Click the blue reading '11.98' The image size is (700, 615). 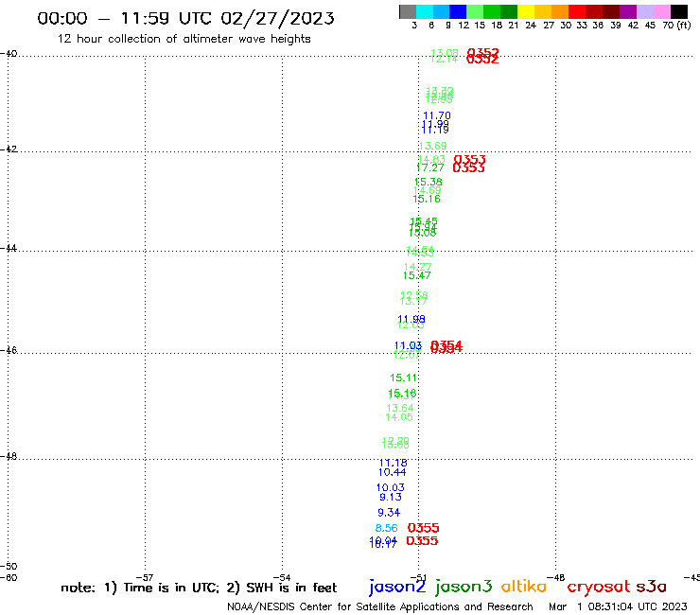(411, 319)
